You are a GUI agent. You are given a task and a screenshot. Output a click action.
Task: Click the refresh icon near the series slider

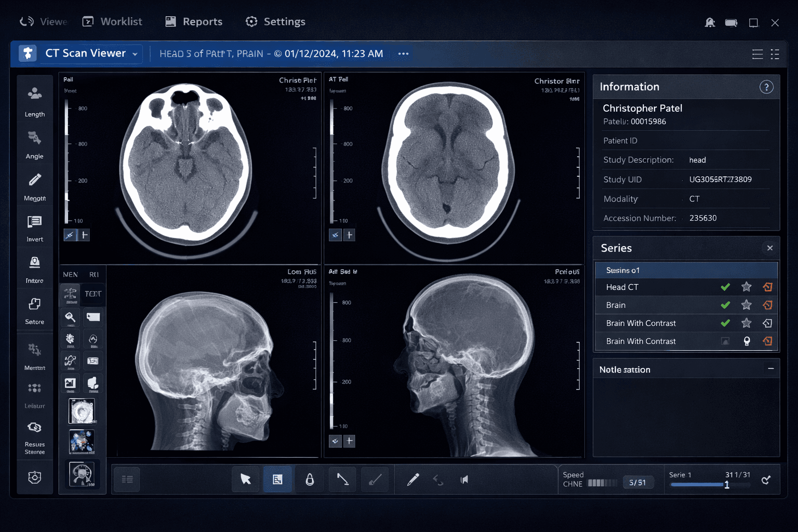(x=766, y=479)
